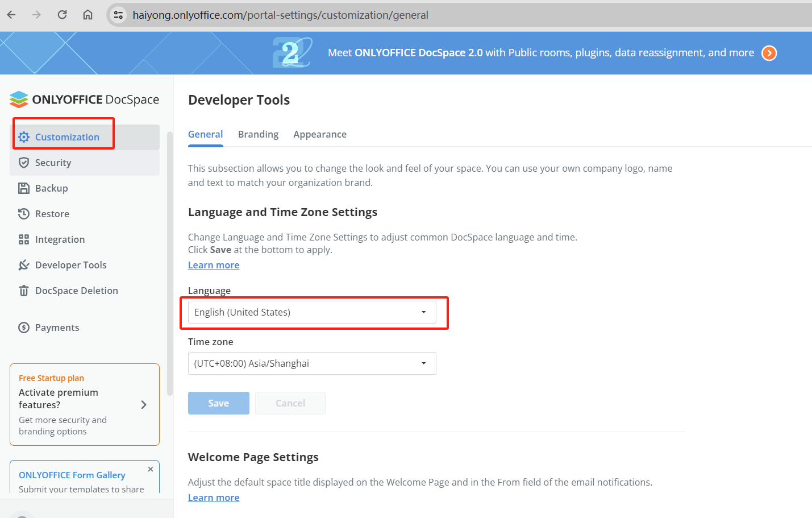Click the Language dropdown arrow

(423, 312)
